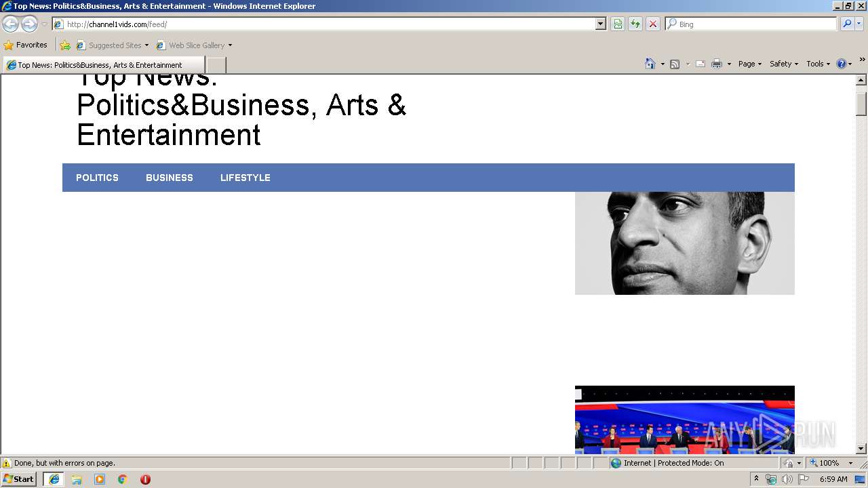Click the scrollbar up arrow
The width and height of the screenshot is (868, 488).
(x=861, y=80)
